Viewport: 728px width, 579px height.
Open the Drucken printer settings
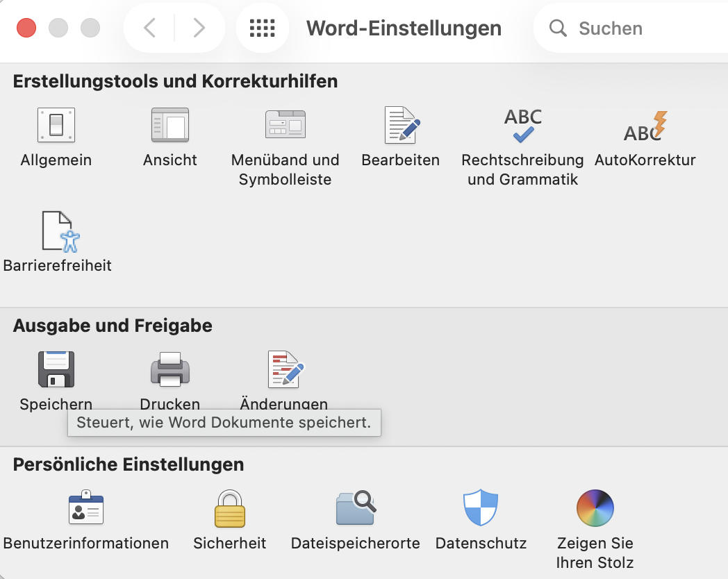170,369
